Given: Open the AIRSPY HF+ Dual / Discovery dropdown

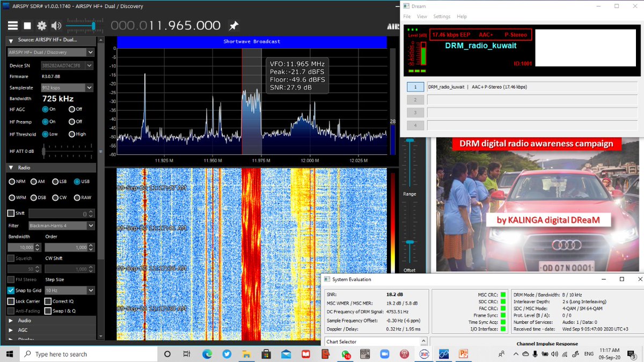Looking at the screenshot, I should (51, 53).
